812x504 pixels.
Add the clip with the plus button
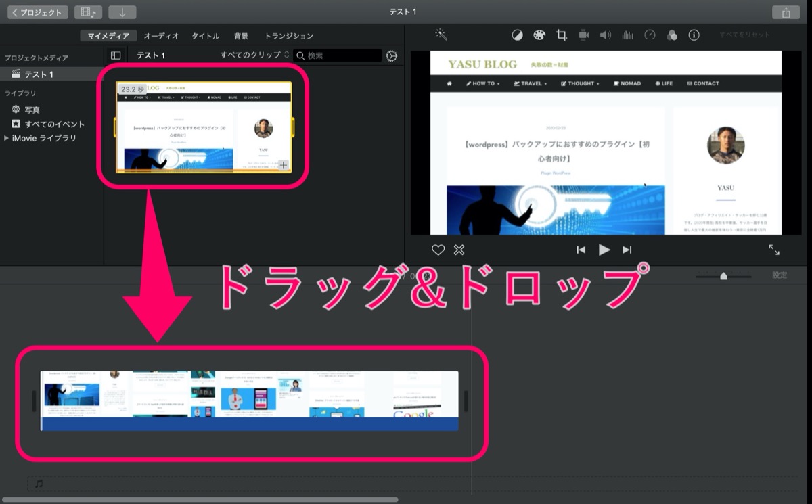pos(283,164)
